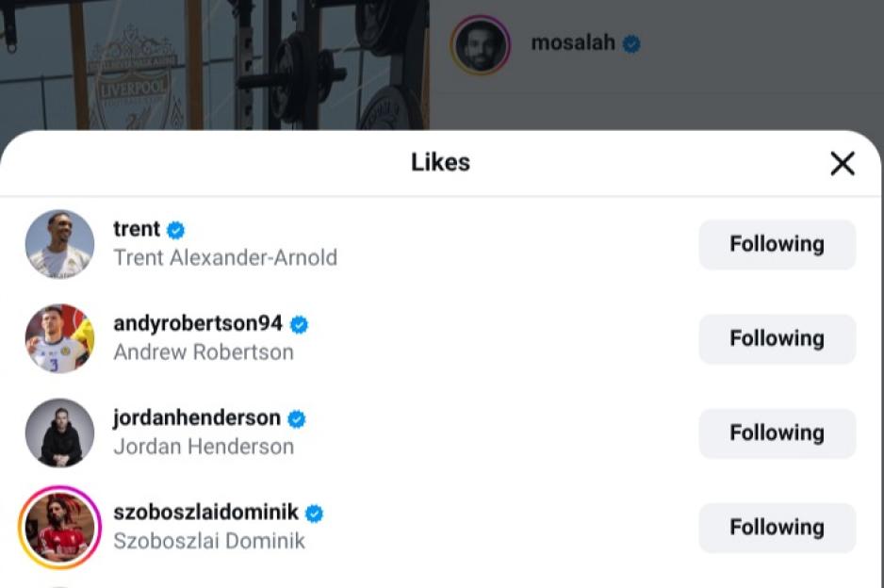Open the Following options for szoboszlaidominik
The width and height of the screenshot is (884, 588).
click(x=777, y=527)
